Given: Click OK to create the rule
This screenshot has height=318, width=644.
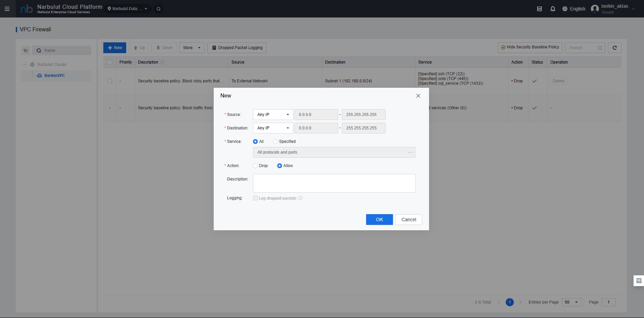Looking at the screenshot, I should (x=379, y=220).
